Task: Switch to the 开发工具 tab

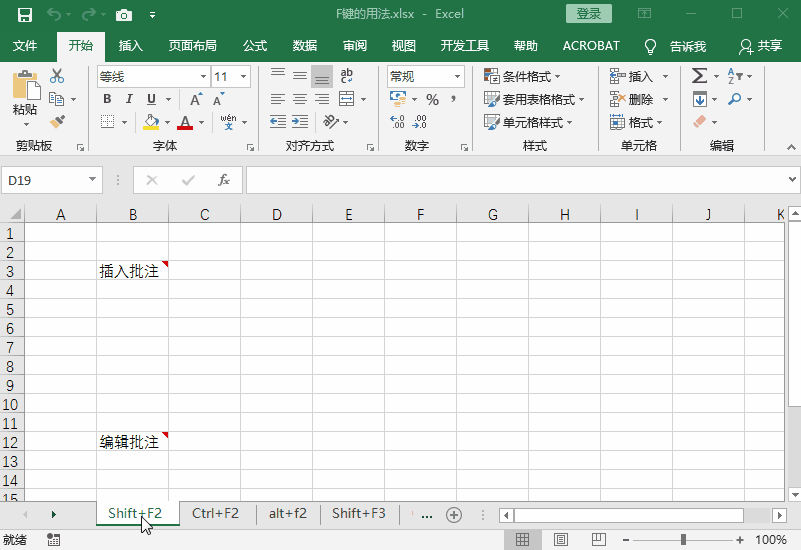Action: coord(465,46)
